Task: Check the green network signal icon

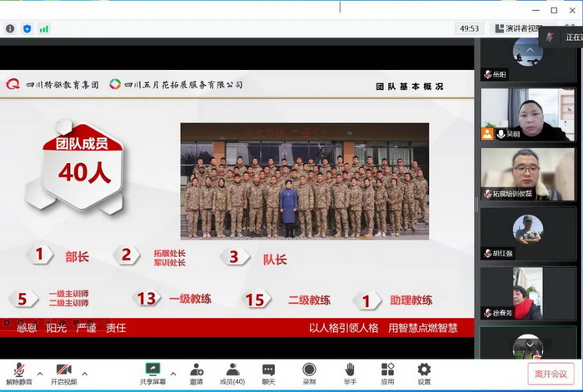Action: pyautogui.click(x=44, y=28)
